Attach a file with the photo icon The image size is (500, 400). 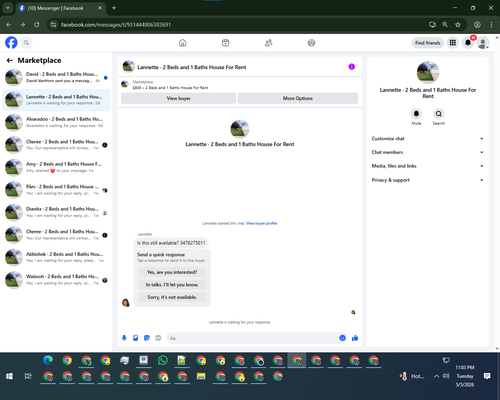coord(135,338)
